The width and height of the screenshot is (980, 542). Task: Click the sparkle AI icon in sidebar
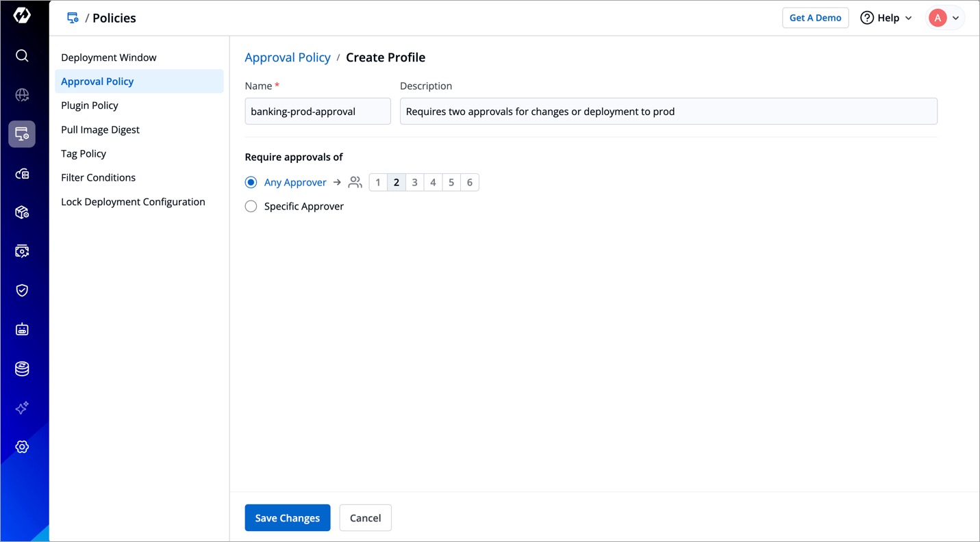point(22,408)
